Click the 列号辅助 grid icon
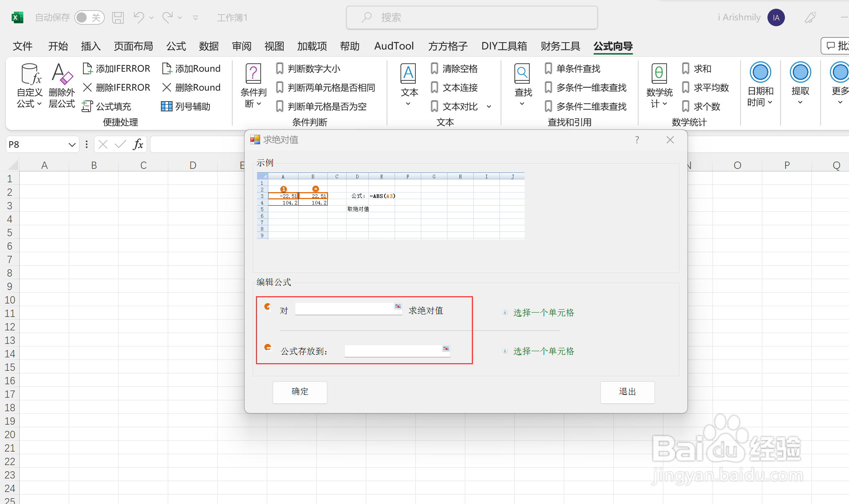 tap(166, 106)
